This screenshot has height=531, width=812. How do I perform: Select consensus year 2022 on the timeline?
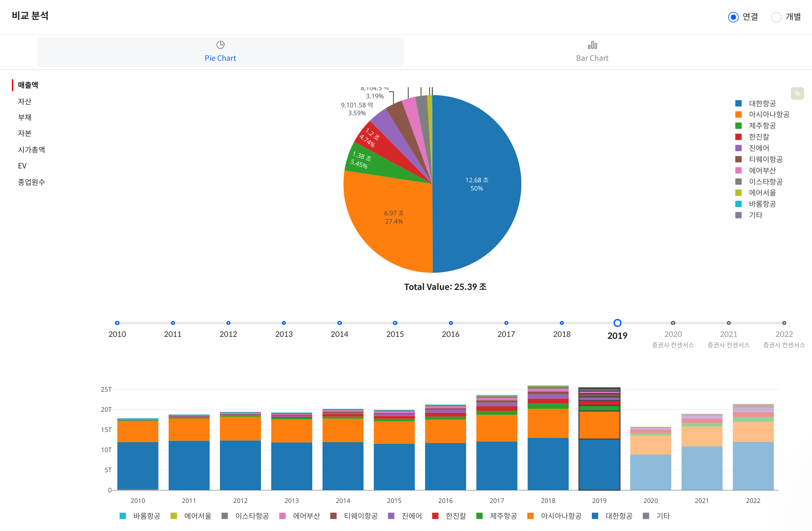[x=784, y=323]
